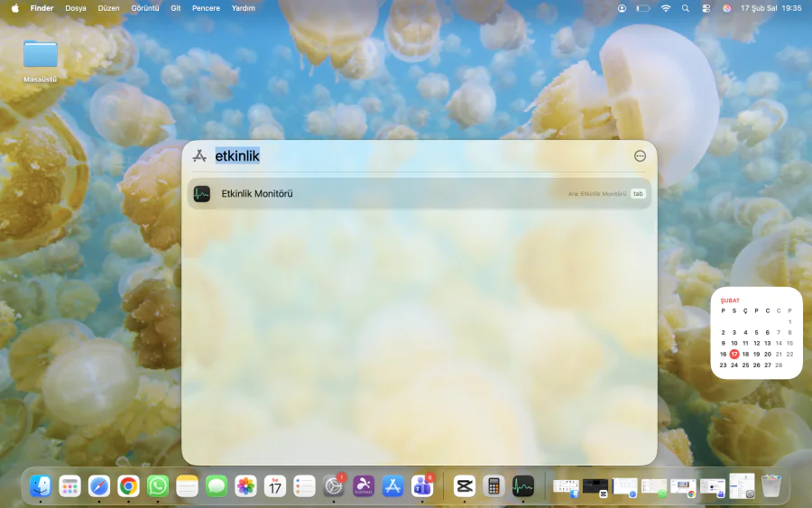
Task: Select the Masaüstü folder on desktop
Action: point(41,60)
